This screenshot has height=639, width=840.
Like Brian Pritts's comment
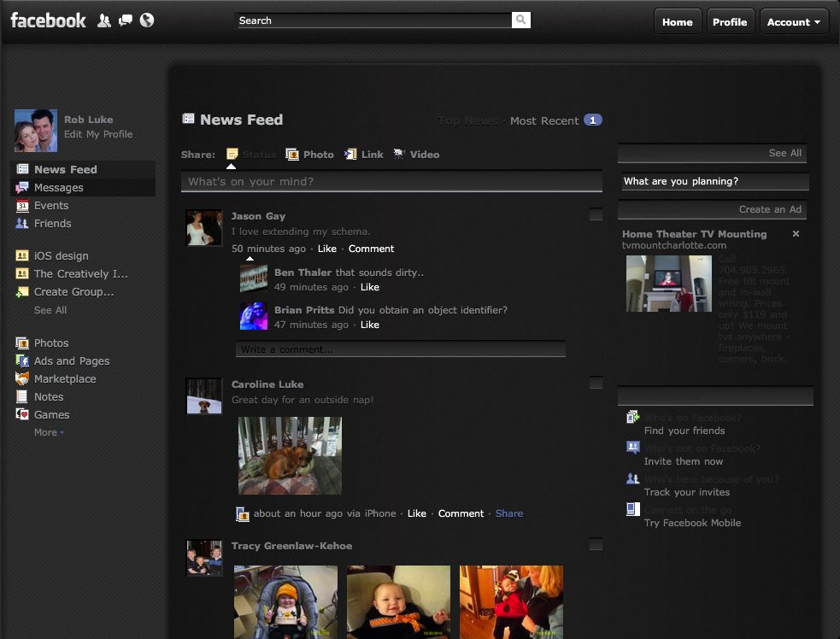click(x=370, y=325)
